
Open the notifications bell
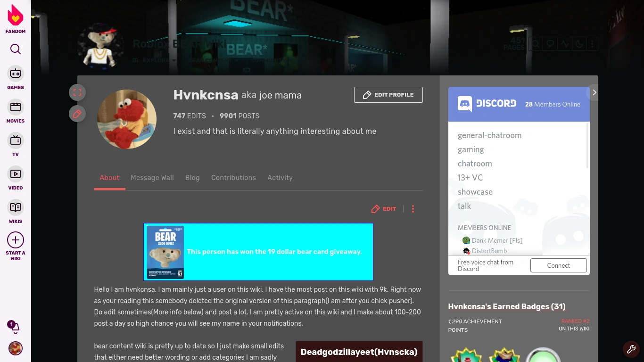click(14, 327)
